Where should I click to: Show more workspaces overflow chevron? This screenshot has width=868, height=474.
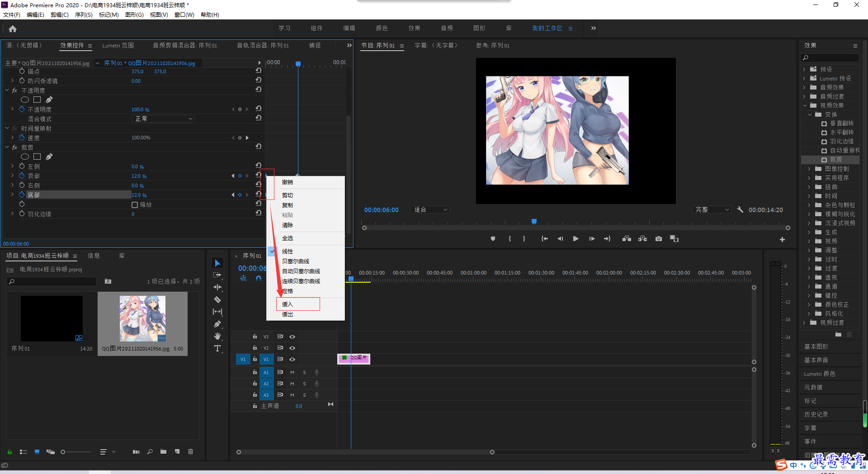pos(593,28)
